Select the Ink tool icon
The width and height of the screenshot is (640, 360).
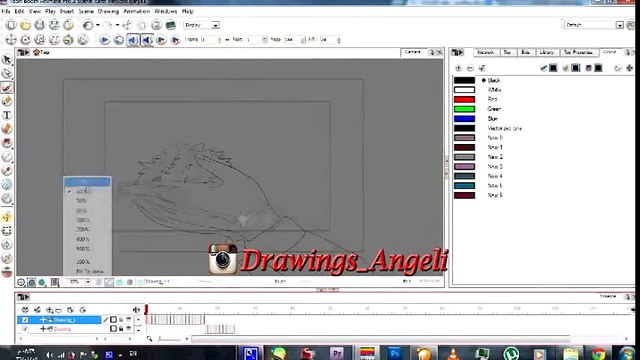[7, 143]
